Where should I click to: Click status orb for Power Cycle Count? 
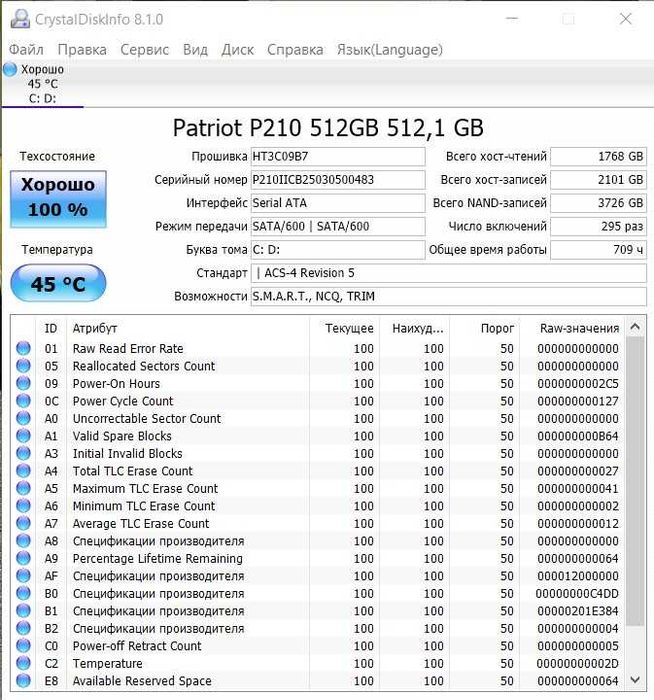[x=23, y=400]
